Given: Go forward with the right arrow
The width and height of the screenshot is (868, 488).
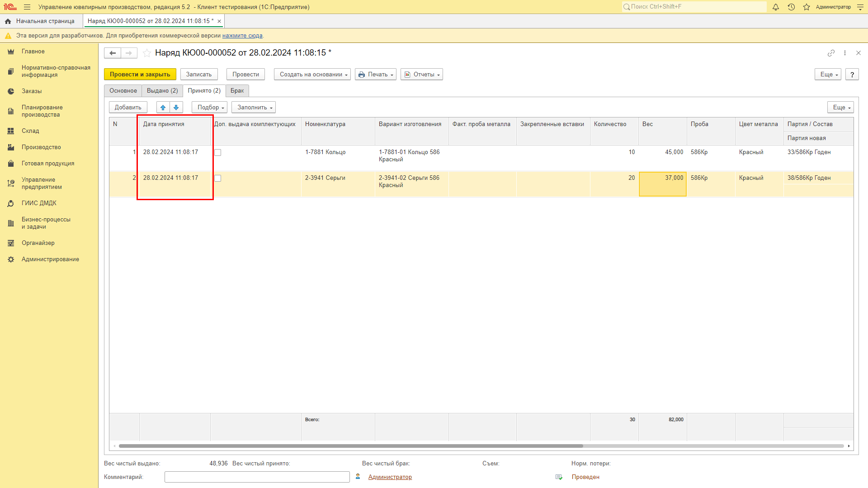Looking at the screenshot, I should click(129, 53).
